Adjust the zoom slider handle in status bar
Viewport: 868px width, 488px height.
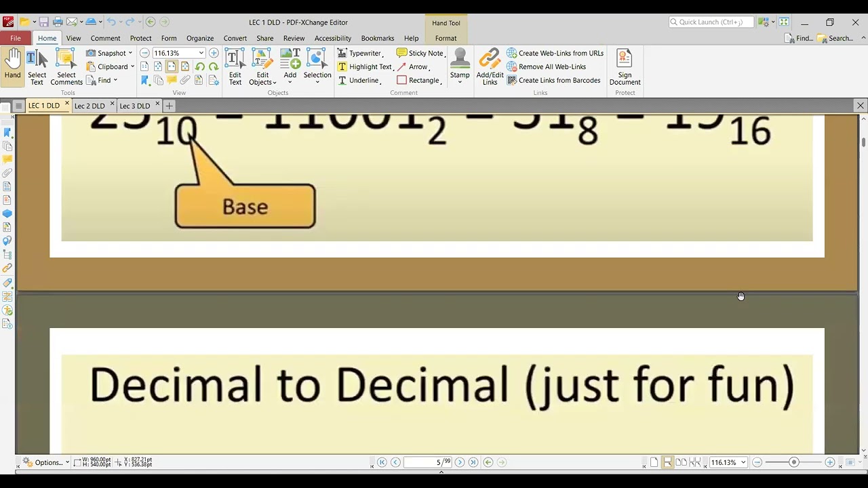(x=794, y=462)
